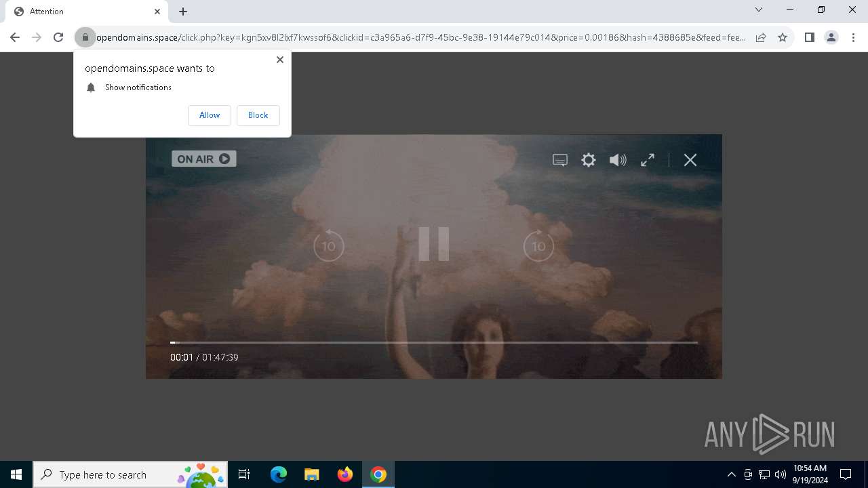Click the ON AIR badge

click(x=203, y=159)
